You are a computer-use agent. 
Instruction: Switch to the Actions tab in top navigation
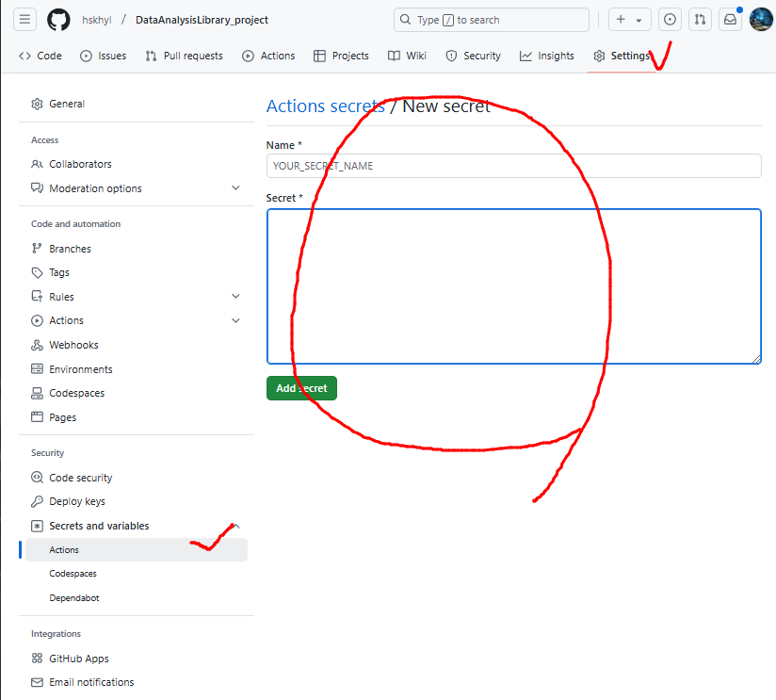pyautogui.click(x=268, y=56)
